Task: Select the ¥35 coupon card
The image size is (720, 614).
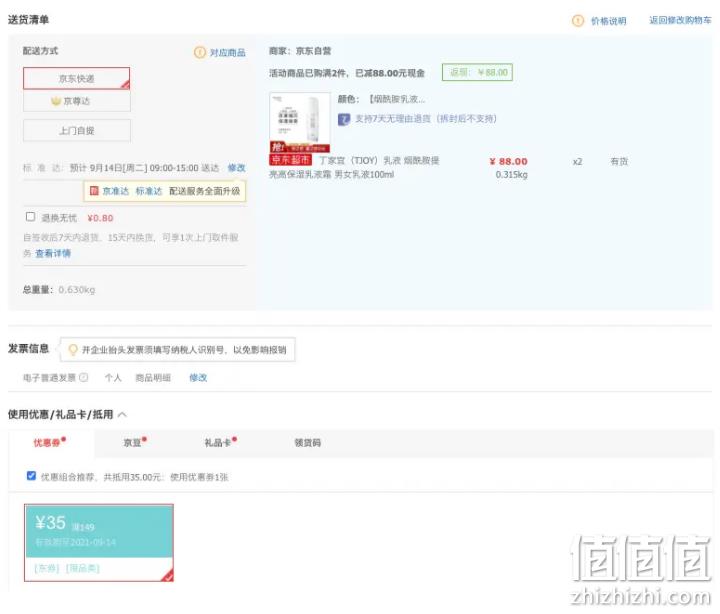Action: (x=99, y=543)
